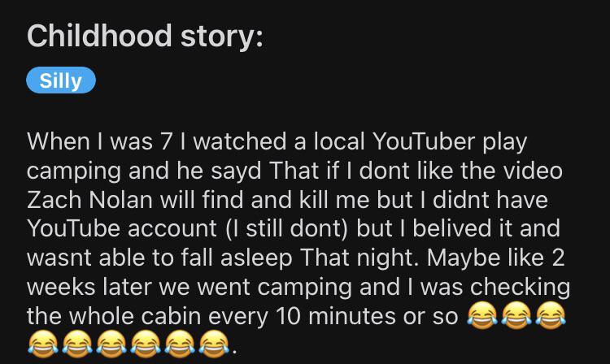Viewport: 610px width, 364px height.
Task: Click the word 'Nolan' in the story
Action: tap(120, 200)
